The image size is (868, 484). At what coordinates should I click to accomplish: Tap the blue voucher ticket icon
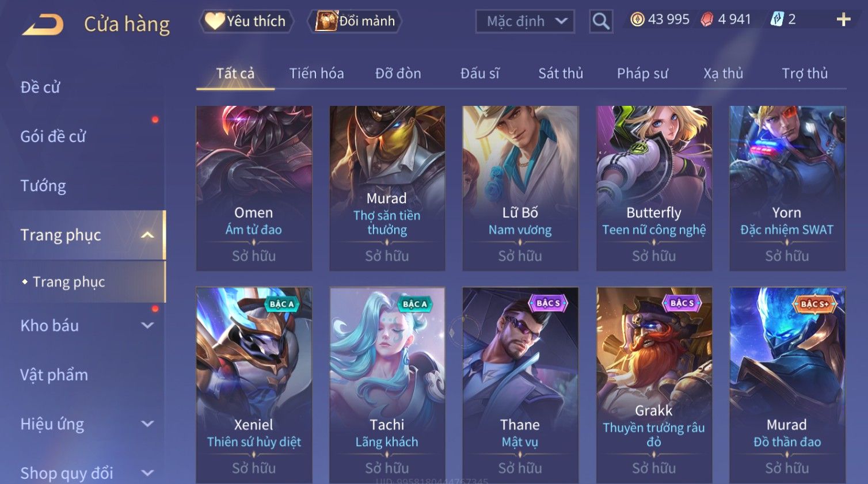tap(777, 20)
